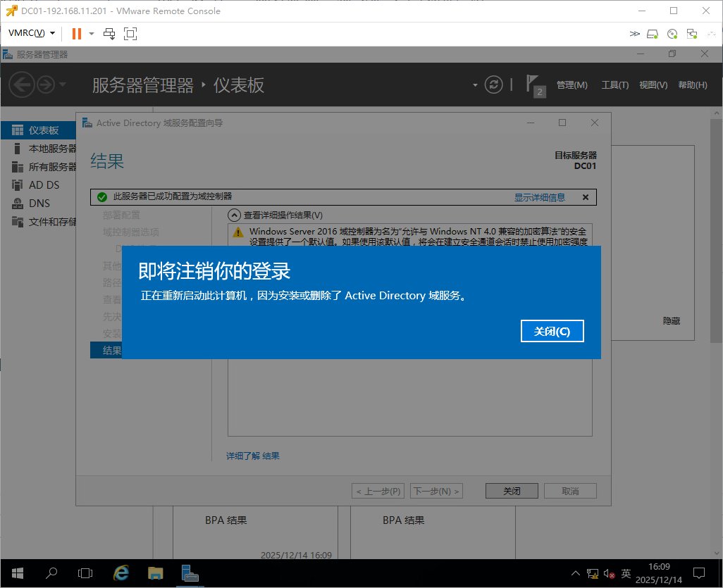Click the 下一步(N) button
The image size is (723, 588).
436,491
